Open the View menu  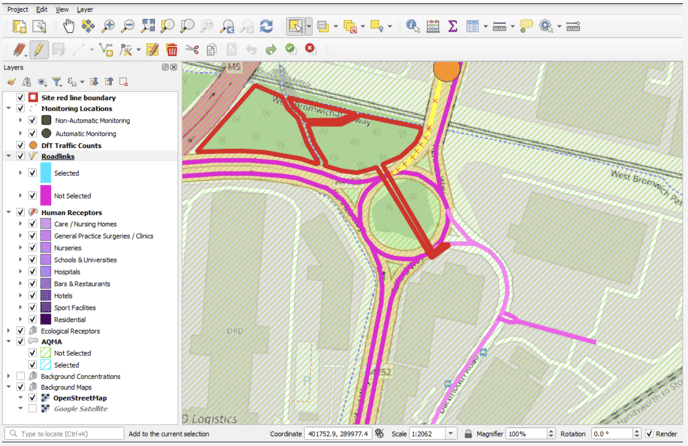point(62,9)
